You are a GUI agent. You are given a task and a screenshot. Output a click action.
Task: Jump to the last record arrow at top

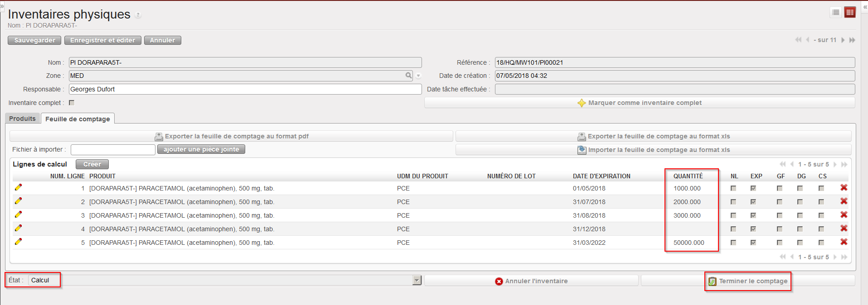[852, 40]
